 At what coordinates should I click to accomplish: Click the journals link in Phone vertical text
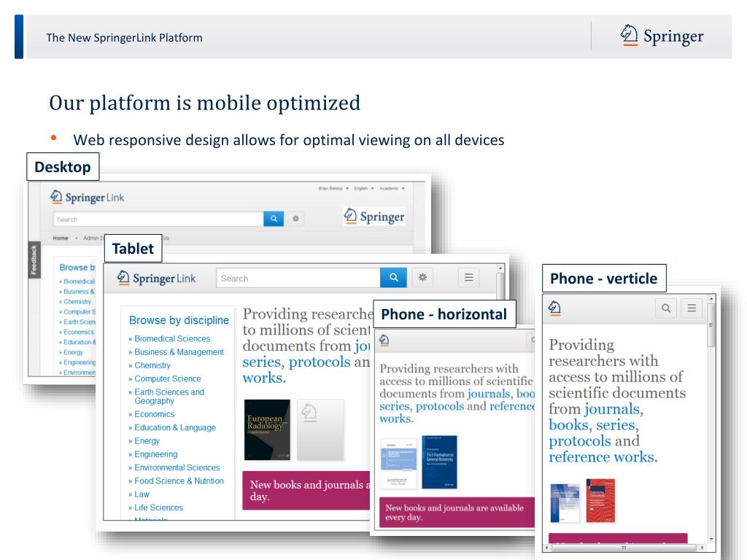click(612, 409)
